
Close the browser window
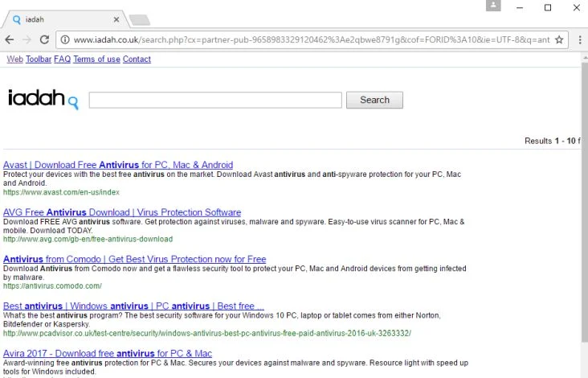pos(577,7)
